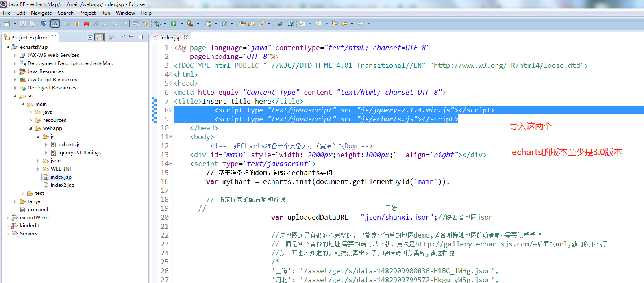Click the Launch Web Services Explorer icon
This screenshot has height=283, width=644.
click(x=291, y=24)
